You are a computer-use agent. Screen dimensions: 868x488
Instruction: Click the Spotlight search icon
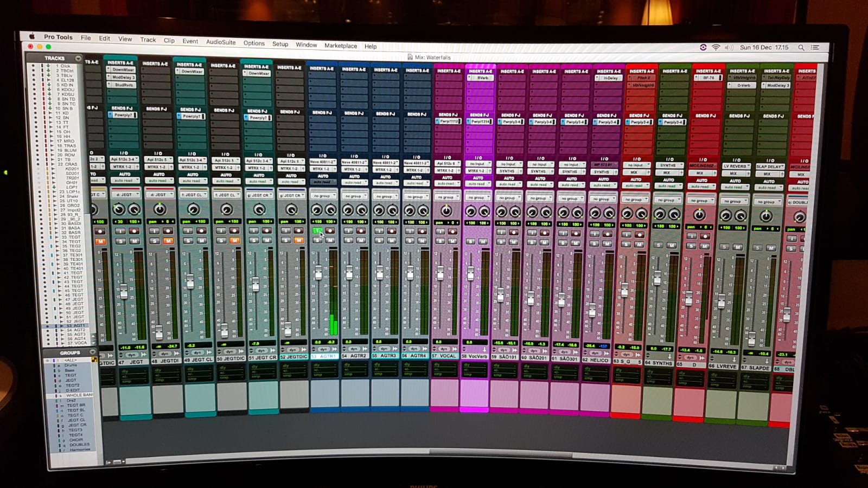point(801,48)
